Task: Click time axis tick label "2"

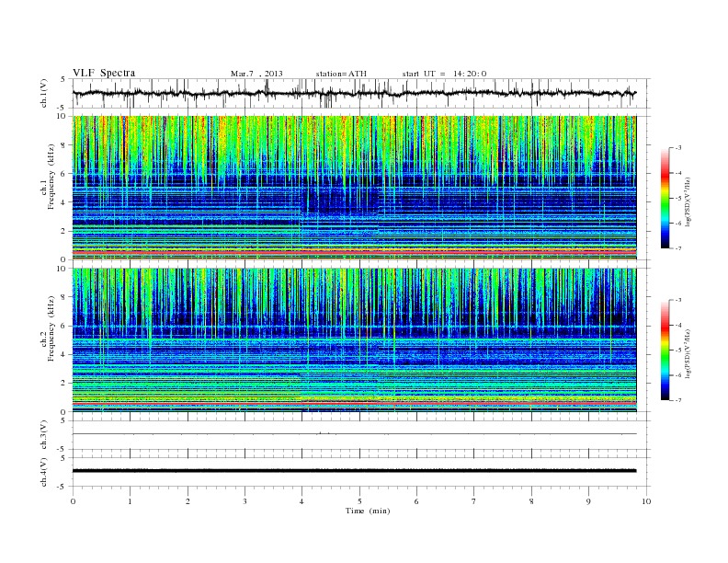Action: point(188,501)
